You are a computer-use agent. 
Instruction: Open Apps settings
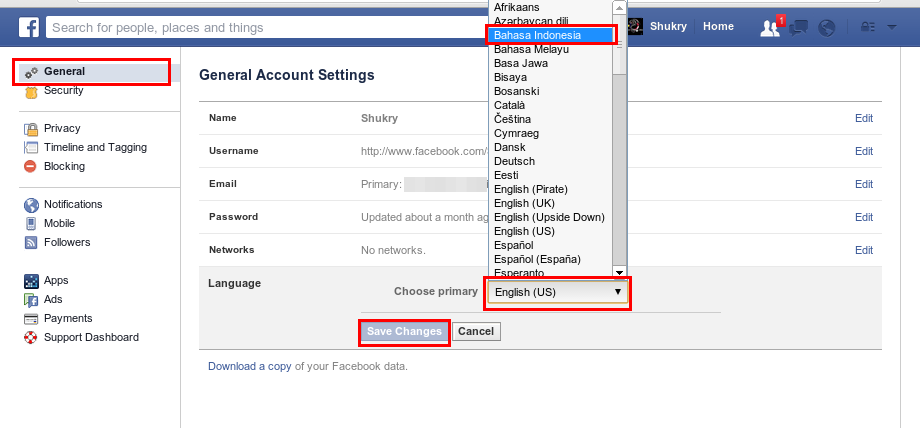[x=56, y=281]
